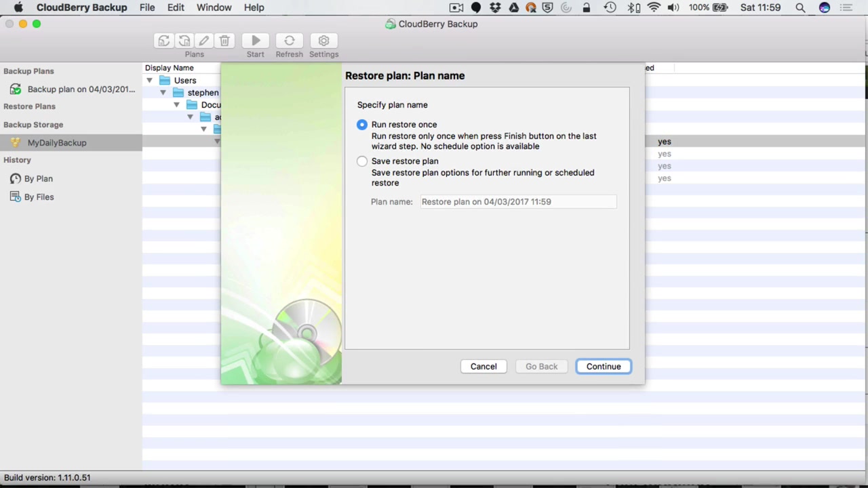Select the Run restore once option
The width and height of the screenshot is (868, 488).
(x=362, y=125)
